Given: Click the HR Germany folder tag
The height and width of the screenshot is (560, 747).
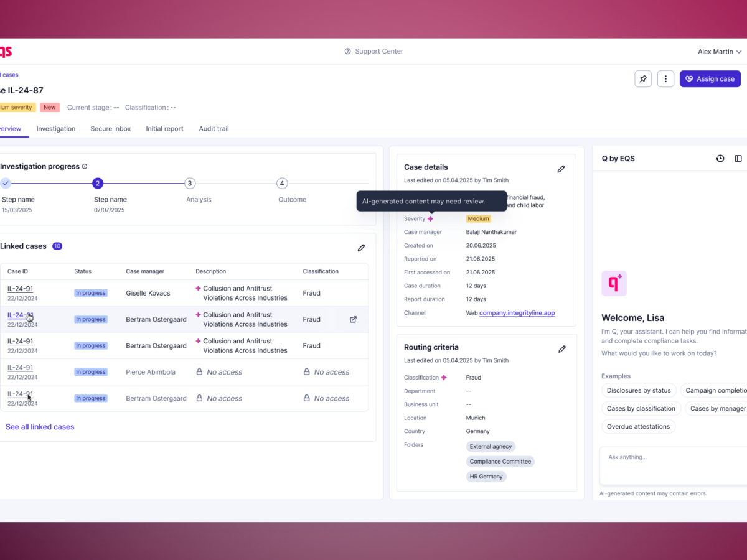Looking at the screenshot, I should pyautogui.click(x=486, y=477).
